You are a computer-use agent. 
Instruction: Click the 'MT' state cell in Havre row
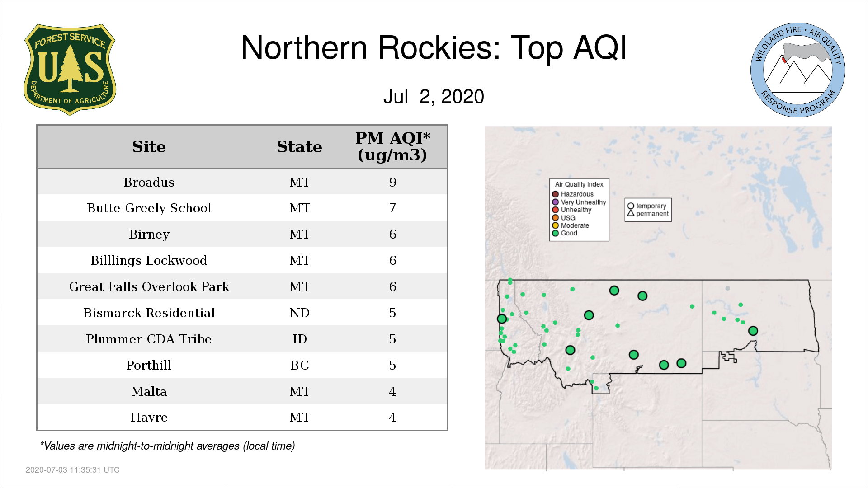(300, 418)
